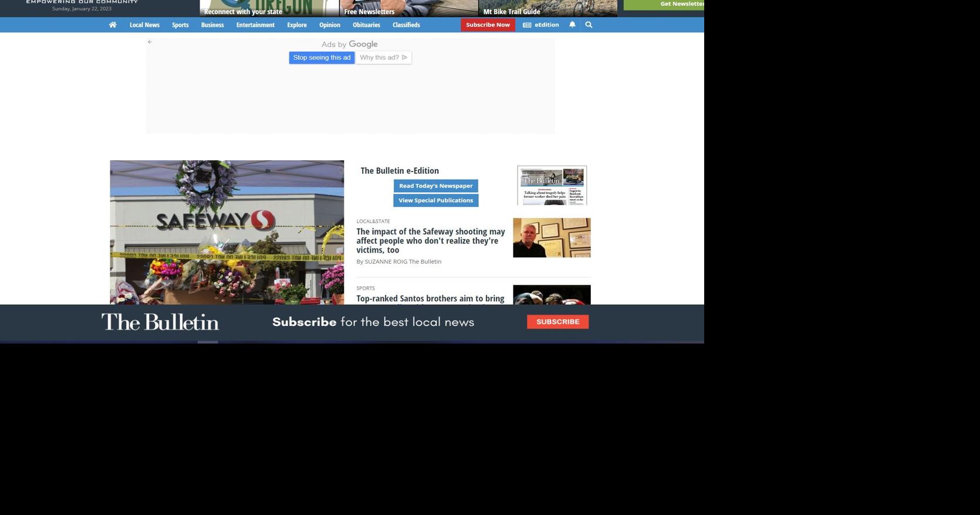Image resolution: width=980 pixels, height=515 pixels.
Task: Open the Entertainment menu
Action: (255, 25)
